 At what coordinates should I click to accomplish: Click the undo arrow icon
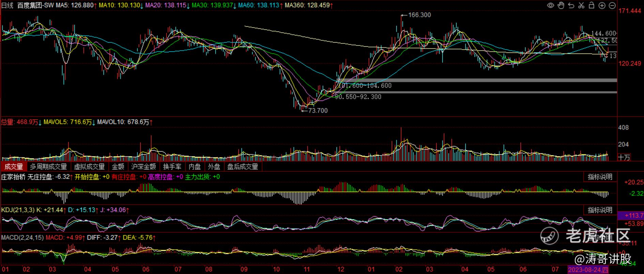click(571, 5)
